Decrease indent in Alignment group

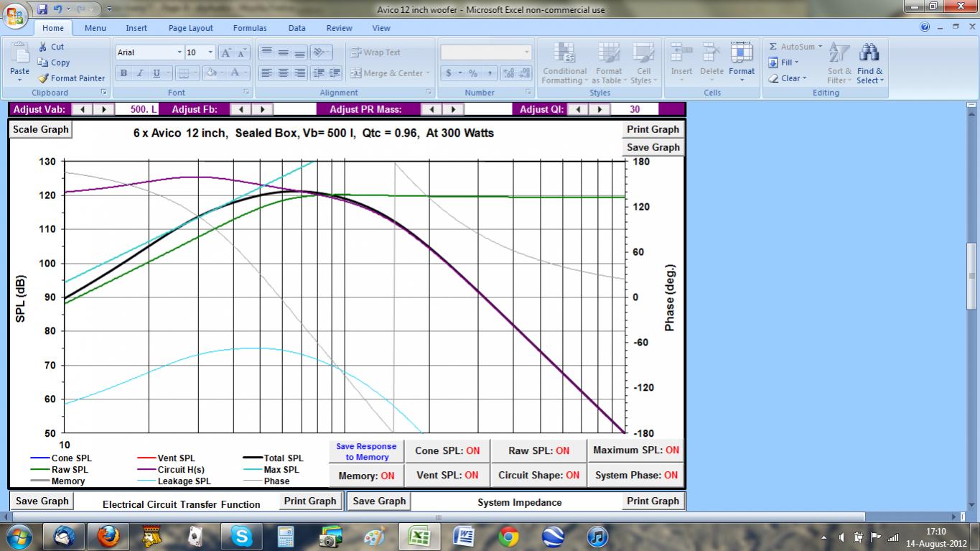point(318,73)
